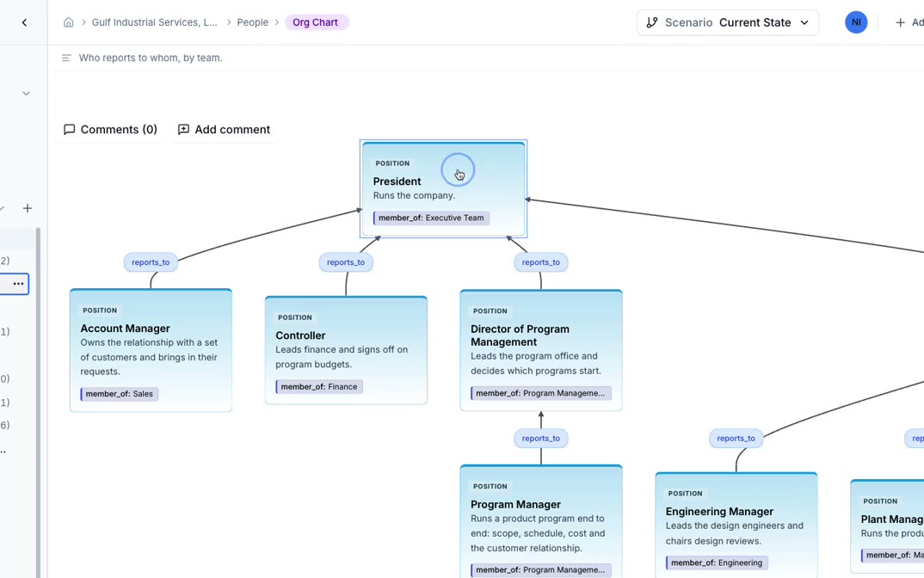Click the plus icon at top right

(x=900, y=22)
